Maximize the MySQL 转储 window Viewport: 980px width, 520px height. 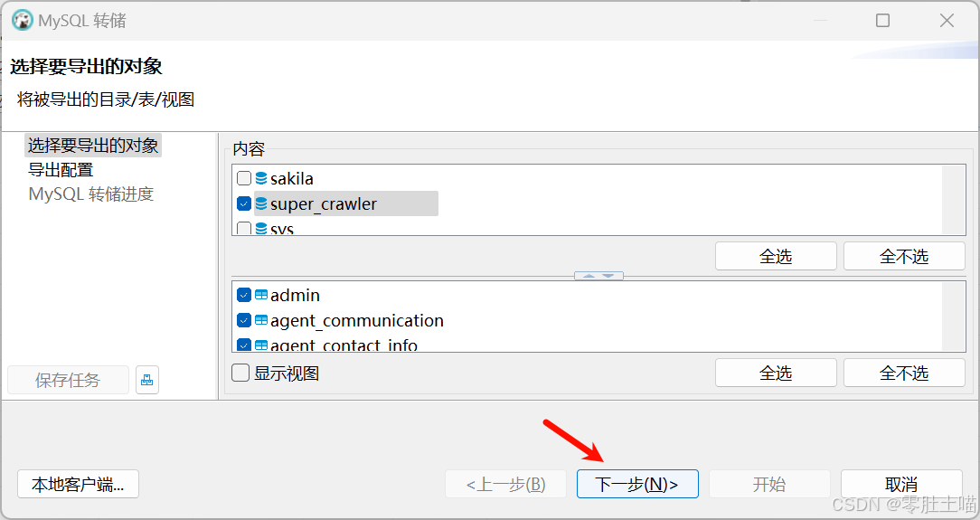coord(882,21)
